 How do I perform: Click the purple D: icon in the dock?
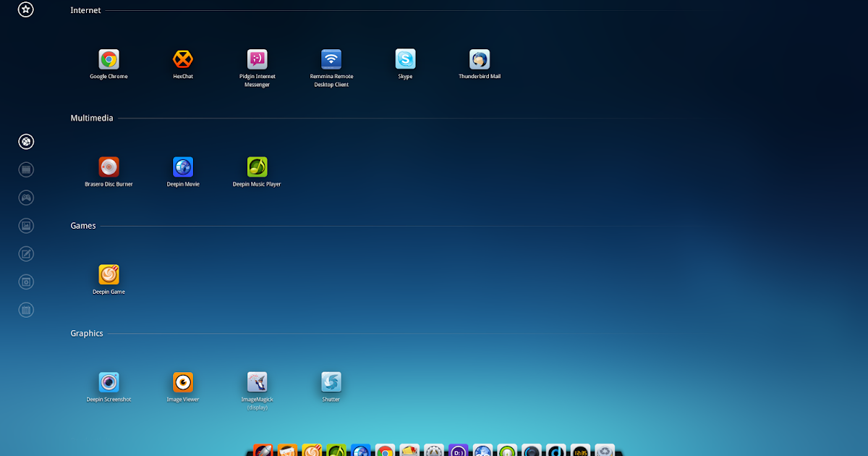pyautogui.click(x=458, y=450)
